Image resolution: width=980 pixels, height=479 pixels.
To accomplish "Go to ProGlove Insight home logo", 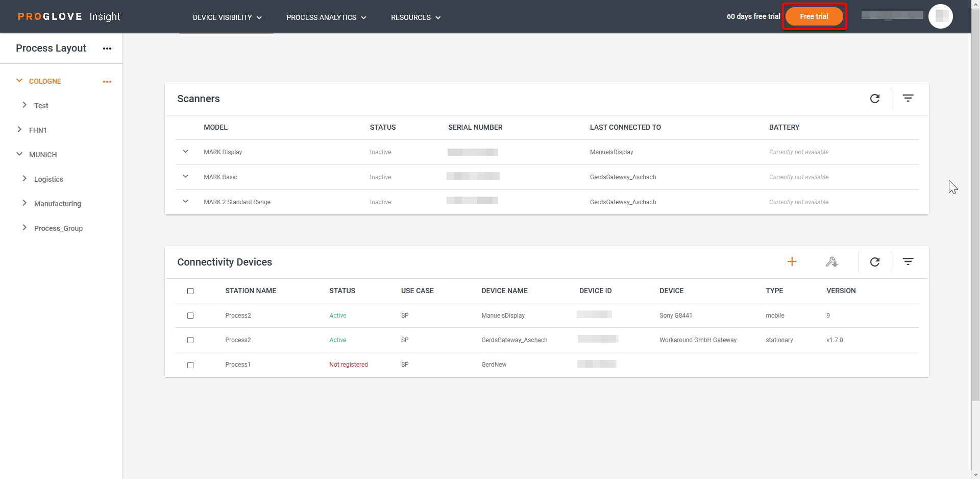I will tap(69, 16).
